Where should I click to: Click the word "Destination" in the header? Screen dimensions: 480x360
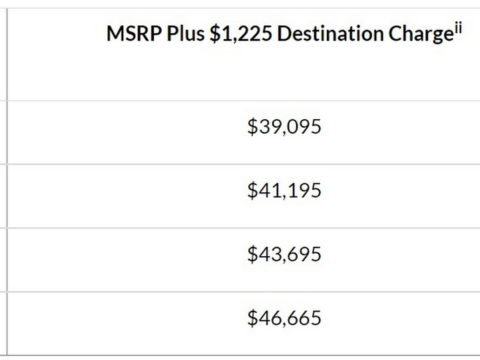point(330,34)
